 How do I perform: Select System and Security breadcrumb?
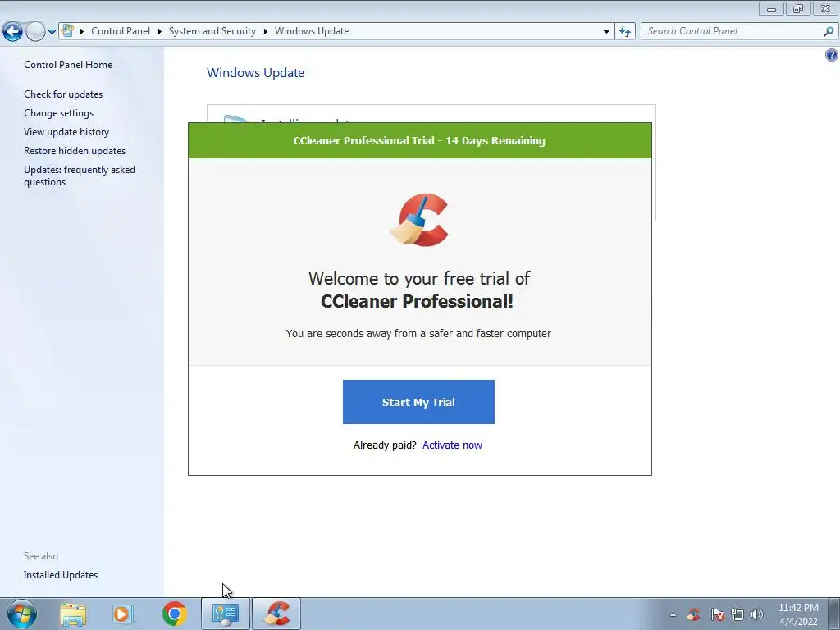click(x=212, y=31)
